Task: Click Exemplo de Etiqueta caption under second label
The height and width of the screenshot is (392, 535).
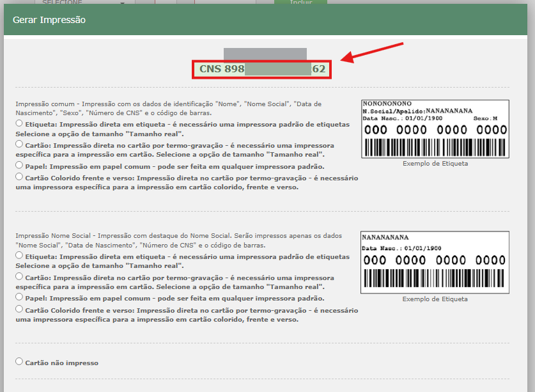Action: (435, 299)
